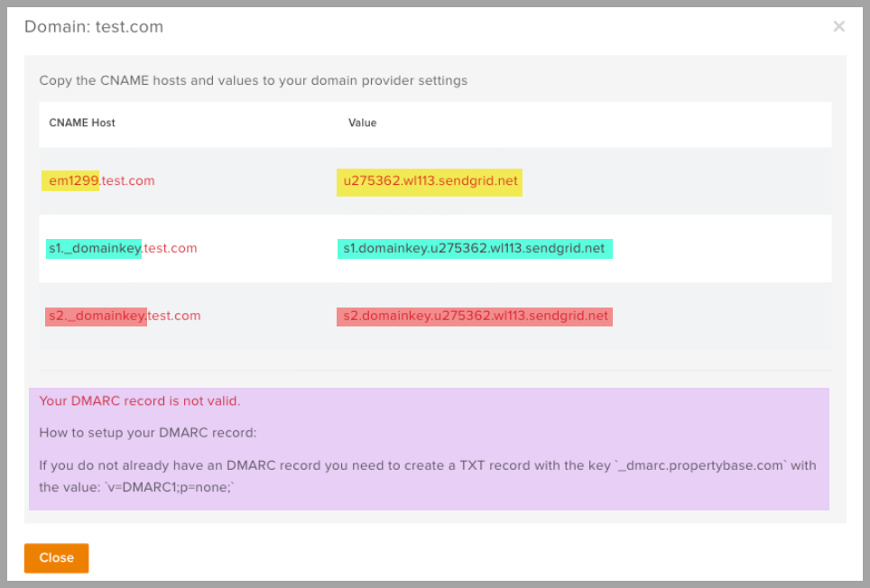This screenshot has width=870, height=588.
Task: Dismiss the dialog with the X
Action: pyautogui.click(x=838, y=26)
